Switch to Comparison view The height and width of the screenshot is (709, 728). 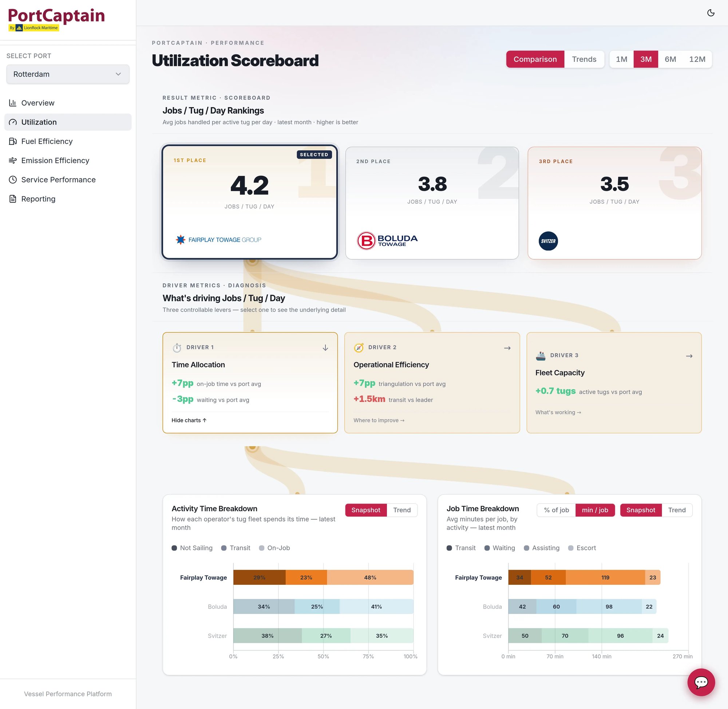(535, 59)
